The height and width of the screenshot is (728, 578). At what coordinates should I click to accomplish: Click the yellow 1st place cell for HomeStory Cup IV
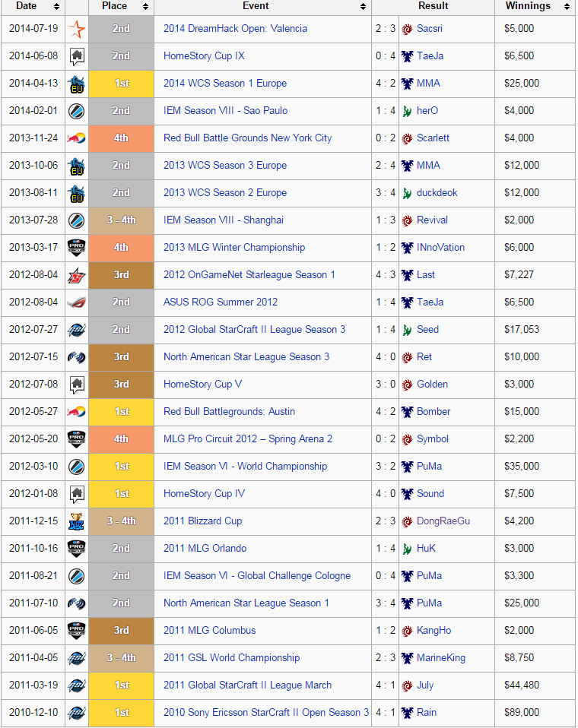pos(121,493)
